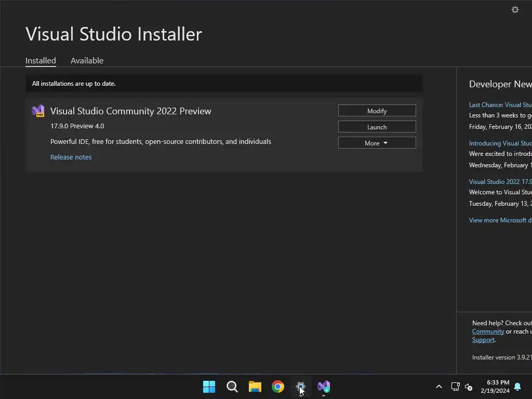
Task: Open network status tray icon
Action: pos(455,387)
